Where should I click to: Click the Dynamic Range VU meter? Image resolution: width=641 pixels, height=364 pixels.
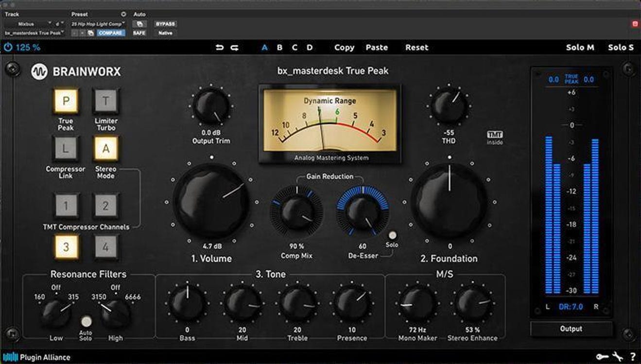coord(329,124)
